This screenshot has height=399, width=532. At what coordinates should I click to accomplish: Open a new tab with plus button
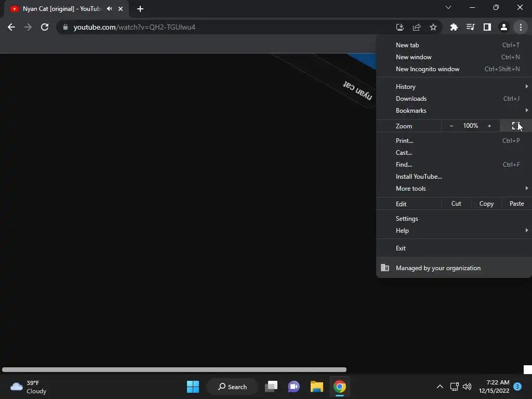140,9
